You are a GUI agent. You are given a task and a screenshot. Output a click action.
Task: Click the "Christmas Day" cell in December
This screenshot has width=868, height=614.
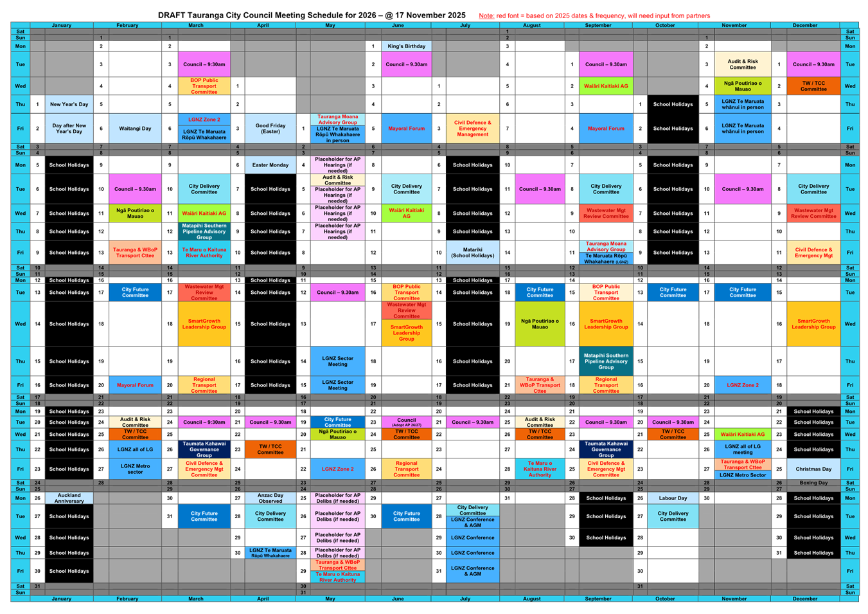[x=814, y=469]
